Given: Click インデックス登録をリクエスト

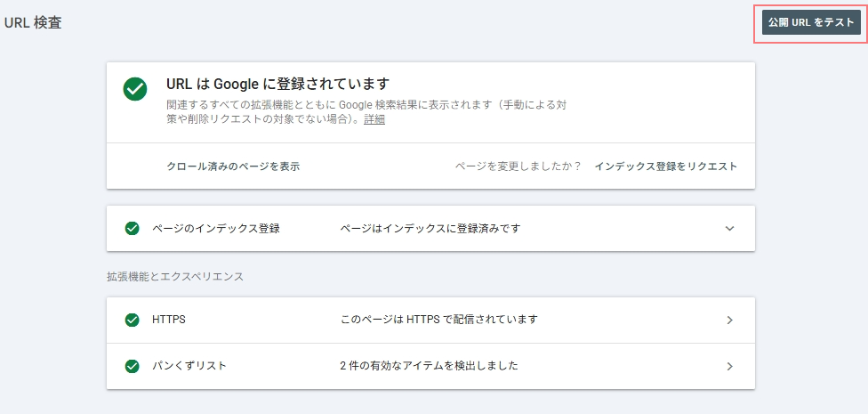Looking at the screenshot, I should pos(665,166).
